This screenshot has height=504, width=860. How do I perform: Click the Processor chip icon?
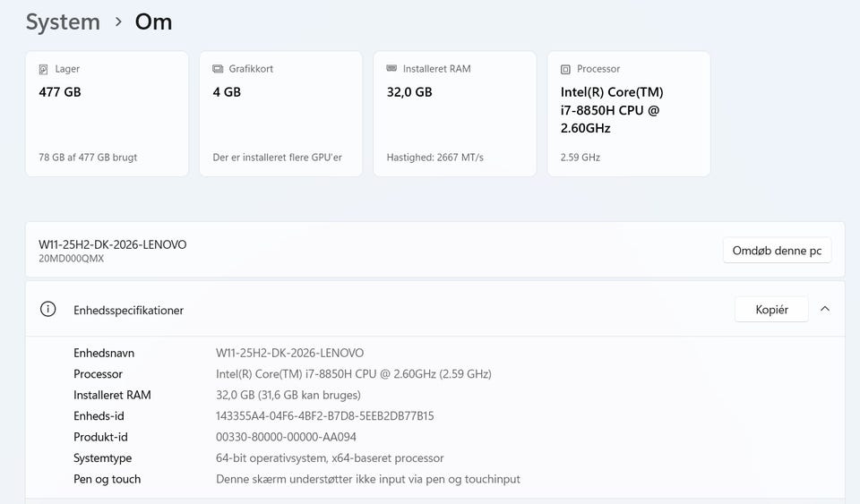(565, 69)
